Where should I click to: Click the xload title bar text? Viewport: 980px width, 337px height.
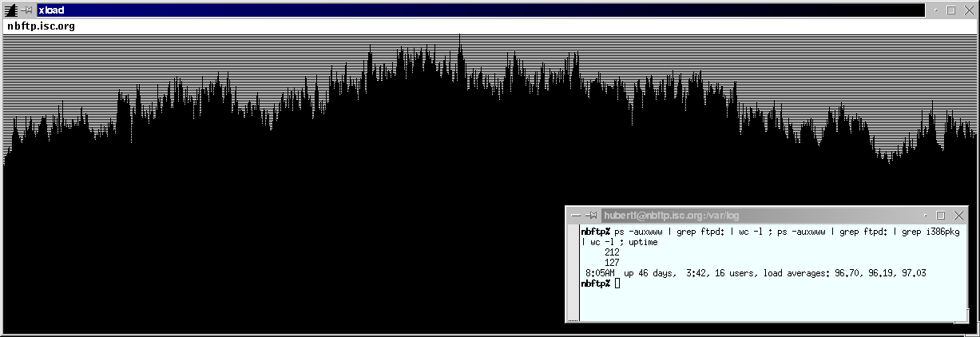point(51,10)
